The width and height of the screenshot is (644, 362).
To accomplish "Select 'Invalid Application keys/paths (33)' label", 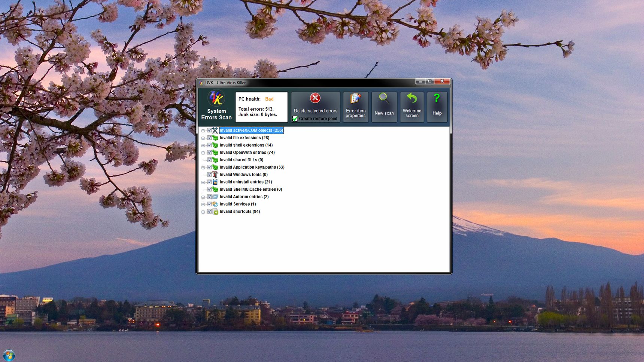I will coord(252,167).
